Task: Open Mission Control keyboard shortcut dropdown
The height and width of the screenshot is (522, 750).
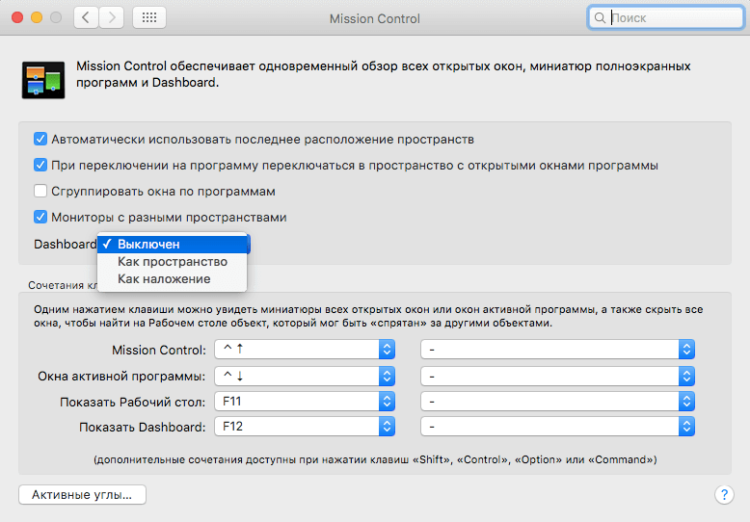Action: tap(305, 349)
